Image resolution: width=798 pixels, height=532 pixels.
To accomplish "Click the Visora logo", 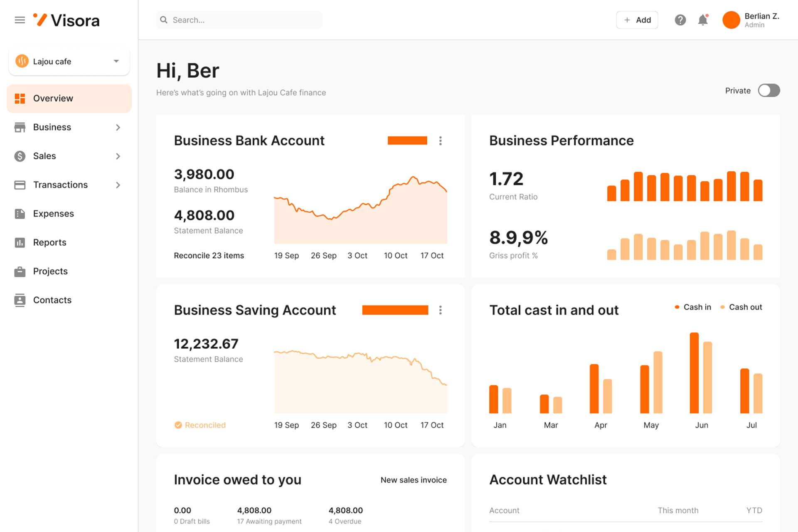I will click(66, 20).
